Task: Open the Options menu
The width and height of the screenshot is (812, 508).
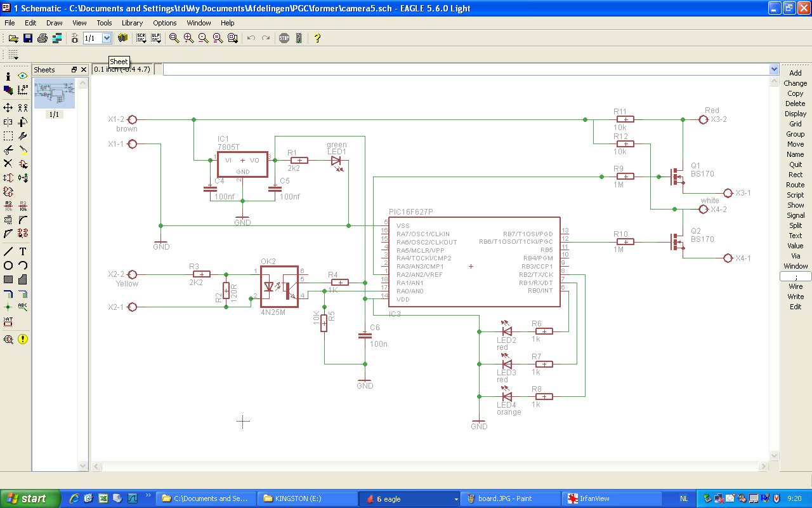Action: tap(164, 23)
